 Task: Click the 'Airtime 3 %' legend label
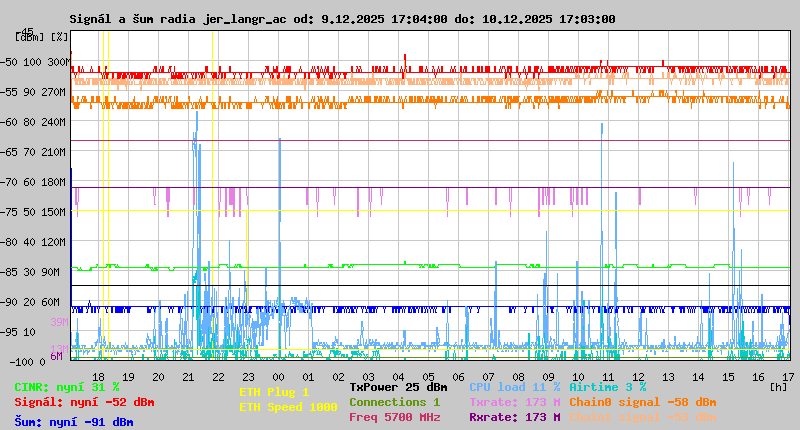coord(608,388)
